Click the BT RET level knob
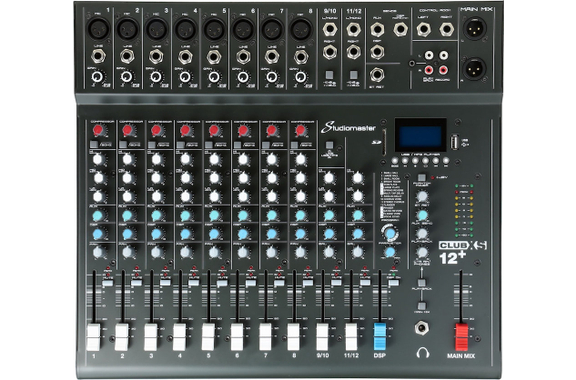 click(x=422, y=196)
